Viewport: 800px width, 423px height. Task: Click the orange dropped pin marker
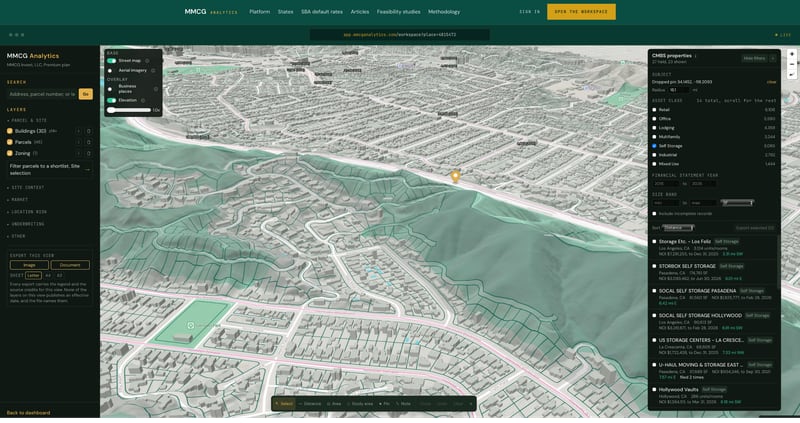456,177
